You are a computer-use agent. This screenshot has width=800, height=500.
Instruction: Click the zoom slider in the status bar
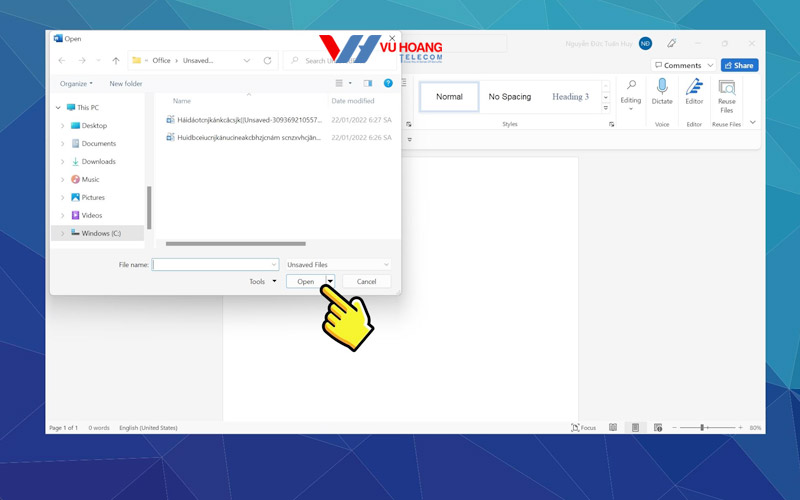[x=703, y=428]
